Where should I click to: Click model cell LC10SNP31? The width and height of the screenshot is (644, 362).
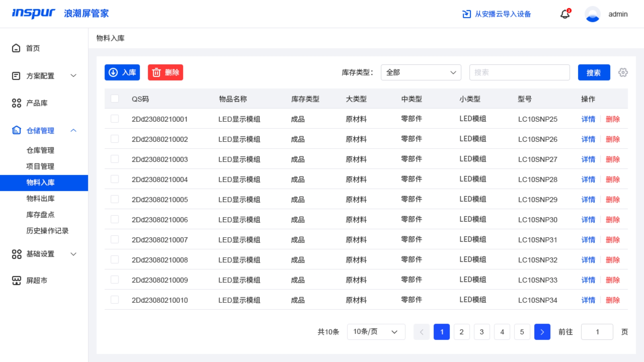click(537, 240)
